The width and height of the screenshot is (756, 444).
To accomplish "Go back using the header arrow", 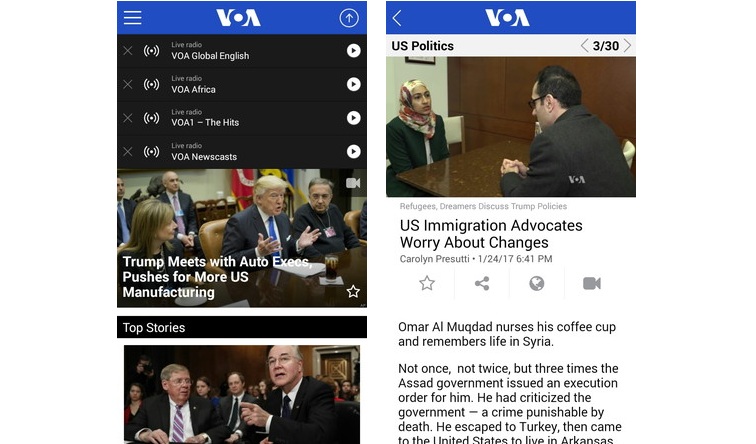I will pos(397,18).
